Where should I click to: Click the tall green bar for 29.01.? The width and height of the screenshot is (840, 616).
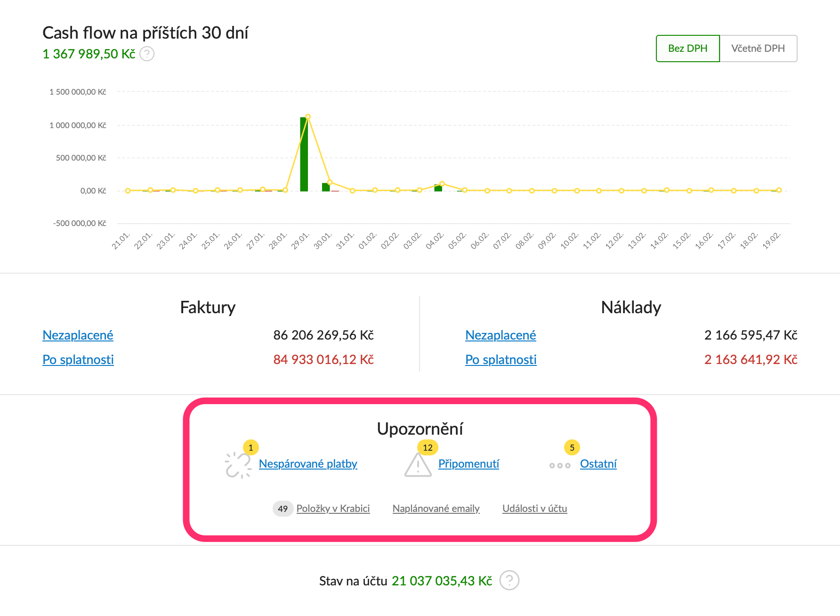tap(304, 154)
